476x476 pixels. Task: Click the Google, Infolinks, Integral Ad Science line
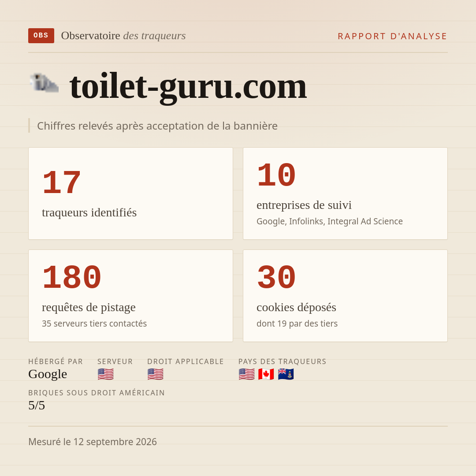click(330, 221)
